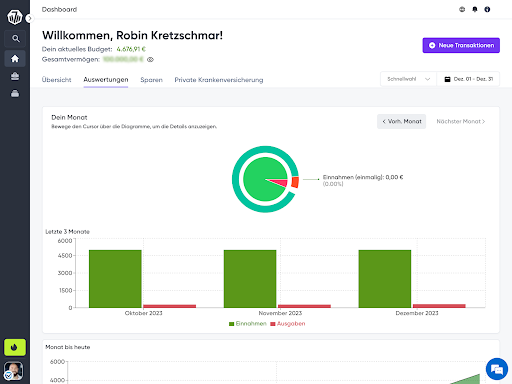Click the red expense slice of donut chart
Screen dimensions: 512x384
[x=295, y=182]
